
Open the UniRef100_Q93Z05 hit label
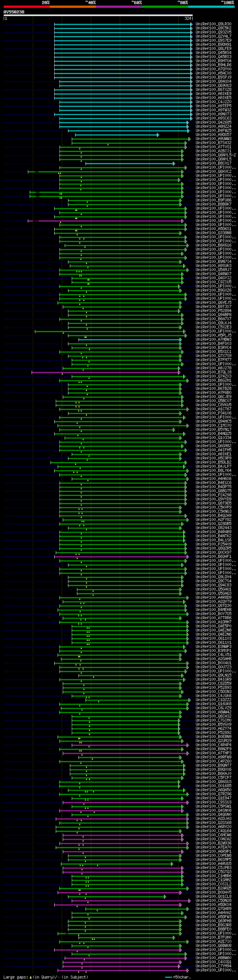[213, 32]
